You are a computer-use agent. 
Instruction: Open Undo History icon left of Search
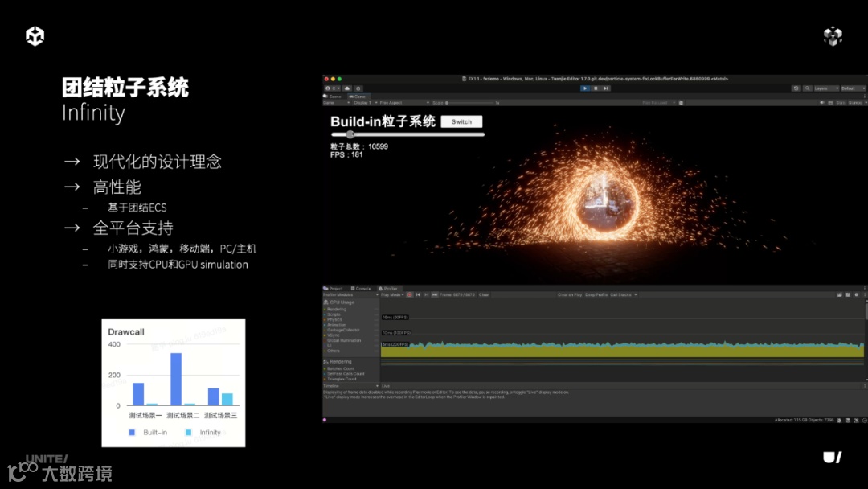pyautogui.click(x=796, y=88)
